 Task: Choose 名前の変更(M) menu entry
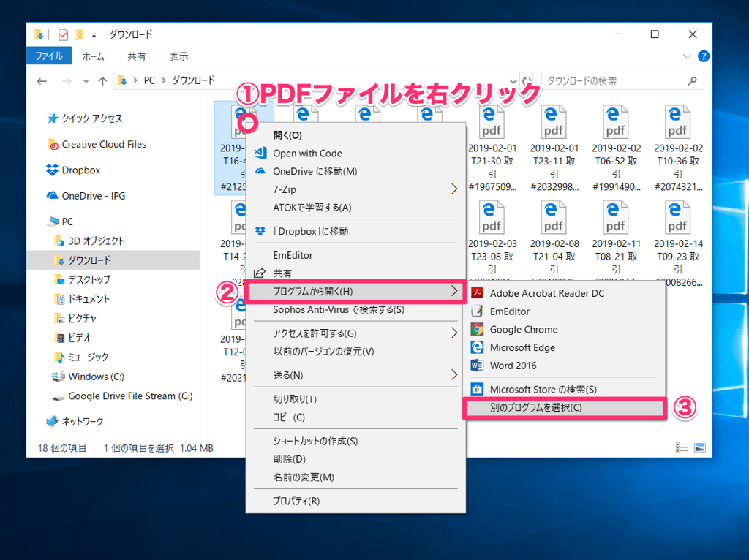pos(304,477)
